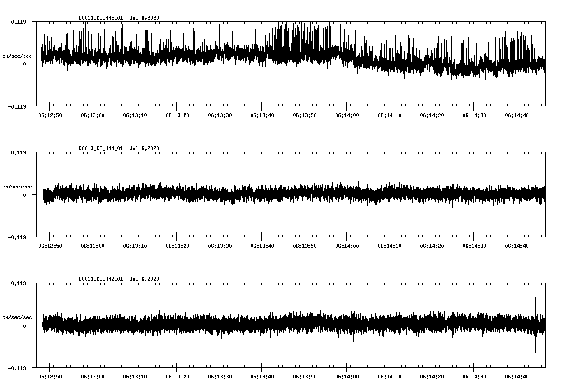The width and height of the screenshot is (576, 392).
Task: Click 06:13:50 time label under HNE plot
Action: pyautogui.click(x=305, y=115)
